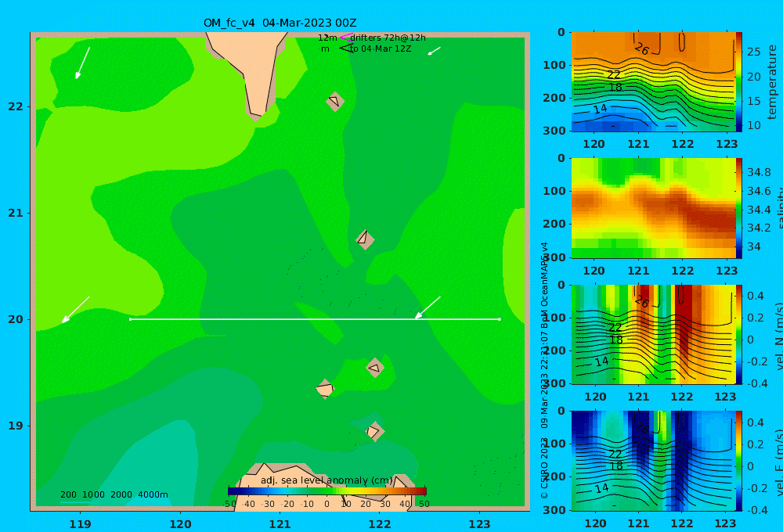Image resolution: width=783 pixels, height=532 pixels.
Task: Click the vertical CSIRO BoM OceanMAPS copyright text
Action: tap(544, 371)
